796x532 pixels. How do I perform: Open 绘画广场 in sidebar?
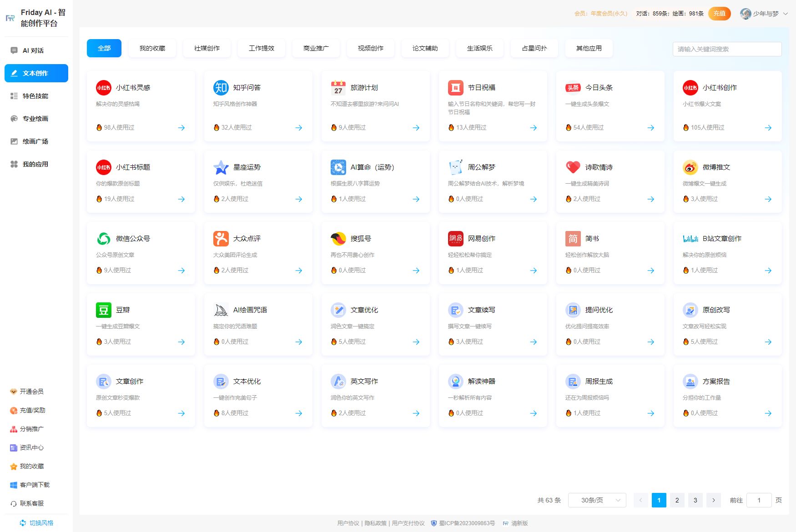(x=36, y=141)
